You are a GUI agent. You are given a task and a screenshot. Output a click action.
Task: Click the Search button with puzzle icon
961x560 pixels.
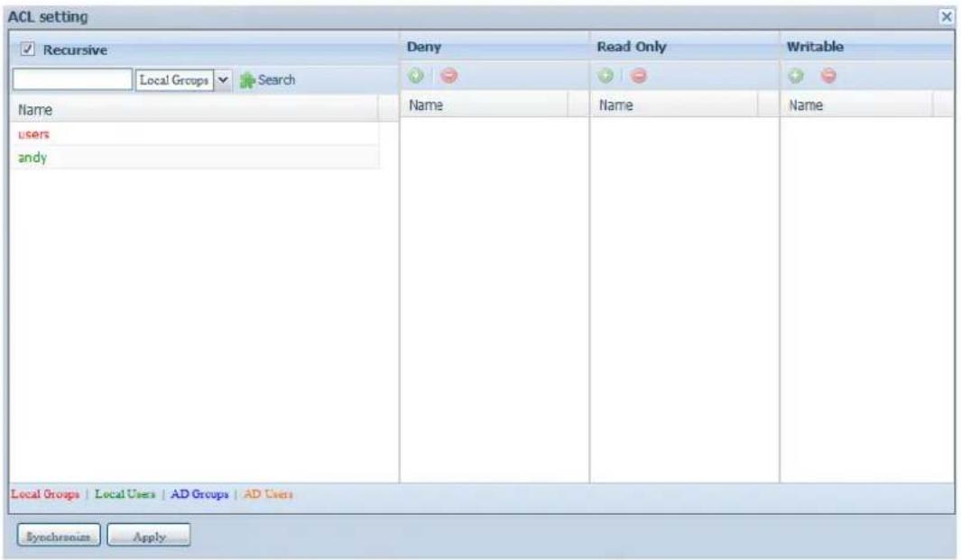tap(268, 80)
